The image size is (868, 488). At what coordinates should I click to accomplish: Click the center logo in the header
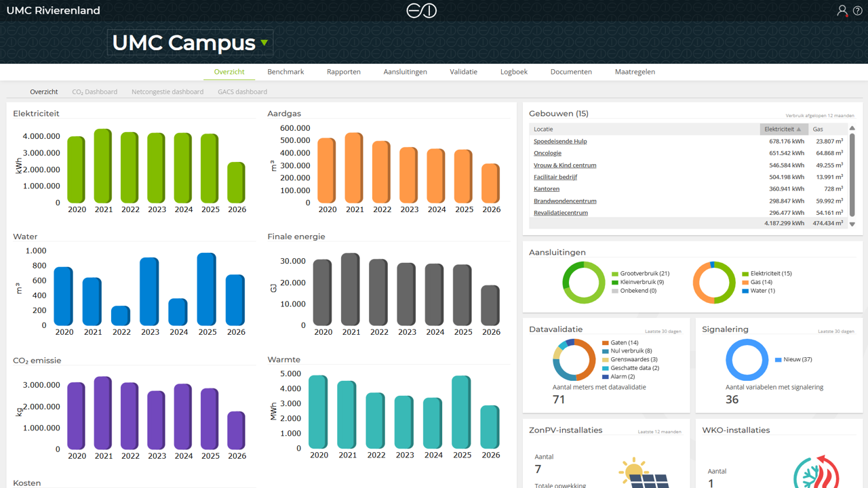click(x=421, y=11)
